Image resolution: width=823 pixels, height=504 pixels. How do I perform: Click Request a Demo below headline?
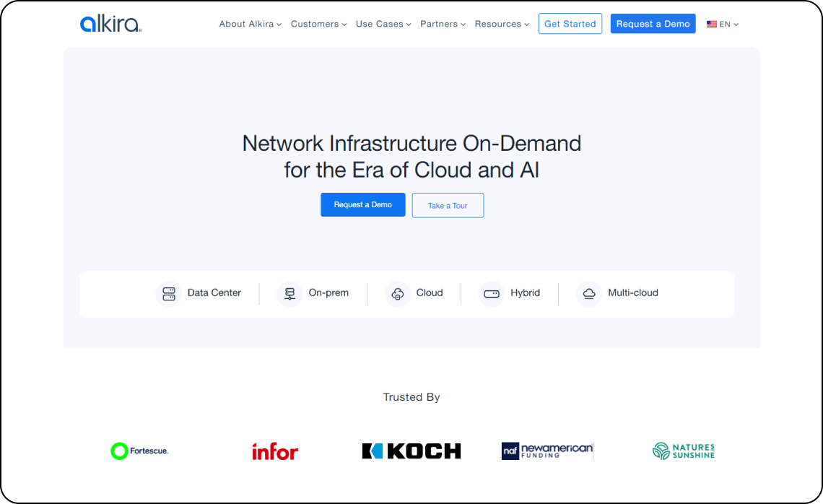(362, 205)
